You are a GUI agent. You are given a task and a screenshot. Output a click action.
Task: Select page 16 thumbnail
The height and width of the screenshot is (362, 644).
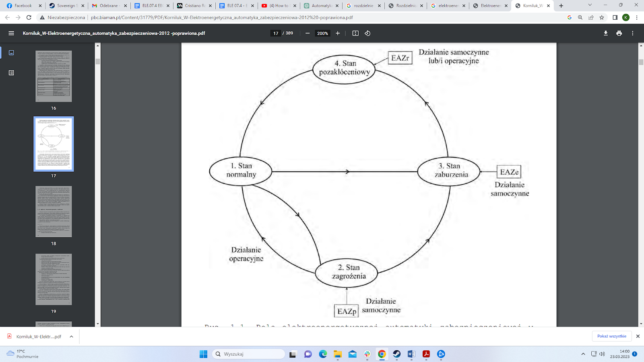coord(54,76)
